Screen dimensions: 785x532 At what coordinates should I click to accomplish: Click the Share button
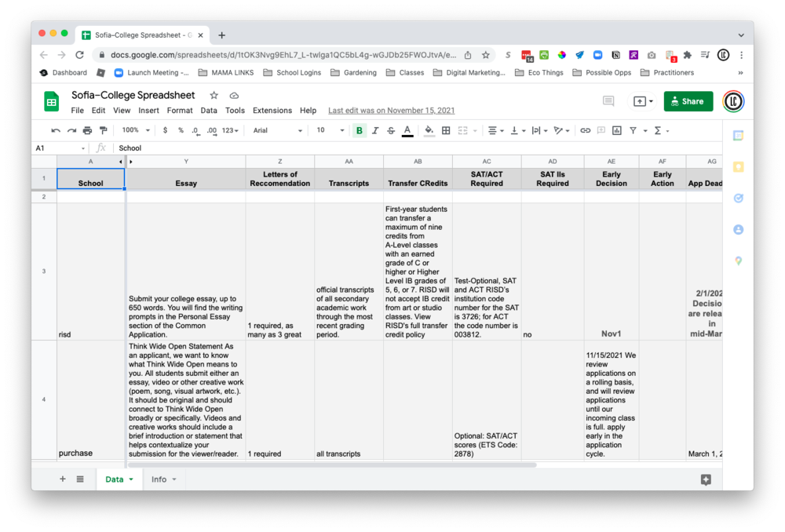pos(688,101)
